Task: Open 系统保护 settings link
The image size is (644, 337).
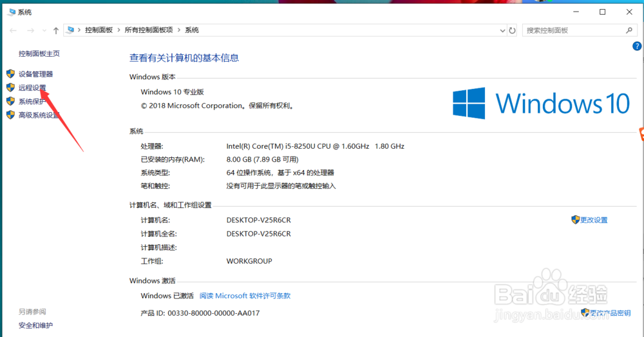Action: (x=32, y=102)
